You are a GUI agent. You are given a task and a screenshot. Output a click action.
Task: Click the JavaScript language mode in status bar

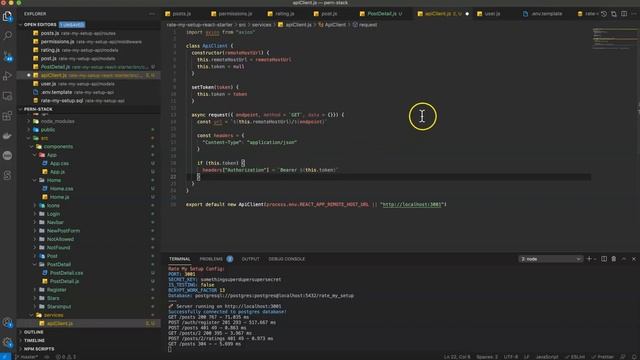[547, 357]
